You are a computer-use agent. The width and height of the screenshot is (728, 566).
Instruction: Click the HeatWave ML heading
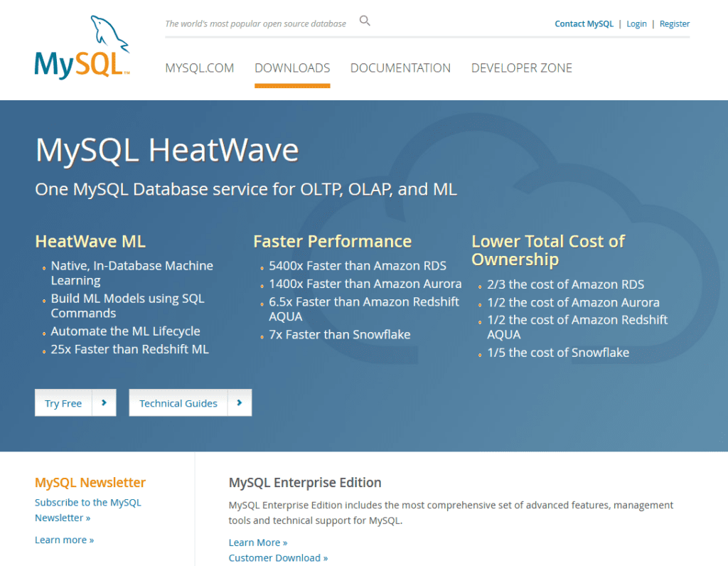[90, 242]
